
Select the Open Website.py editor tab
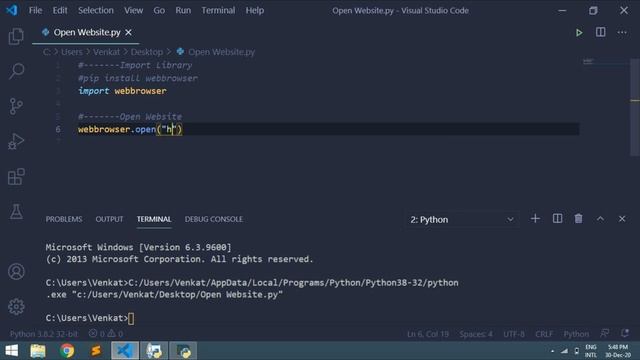tap(87, 32)
